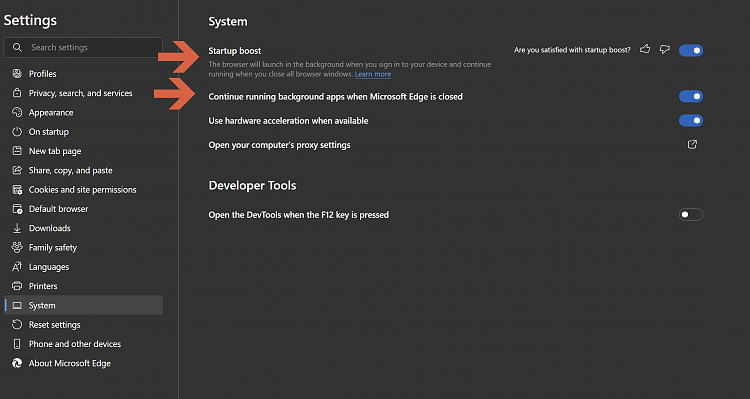Click the Printers icon
This screenshot has height=399, width=750.
[x=17, y=286]
